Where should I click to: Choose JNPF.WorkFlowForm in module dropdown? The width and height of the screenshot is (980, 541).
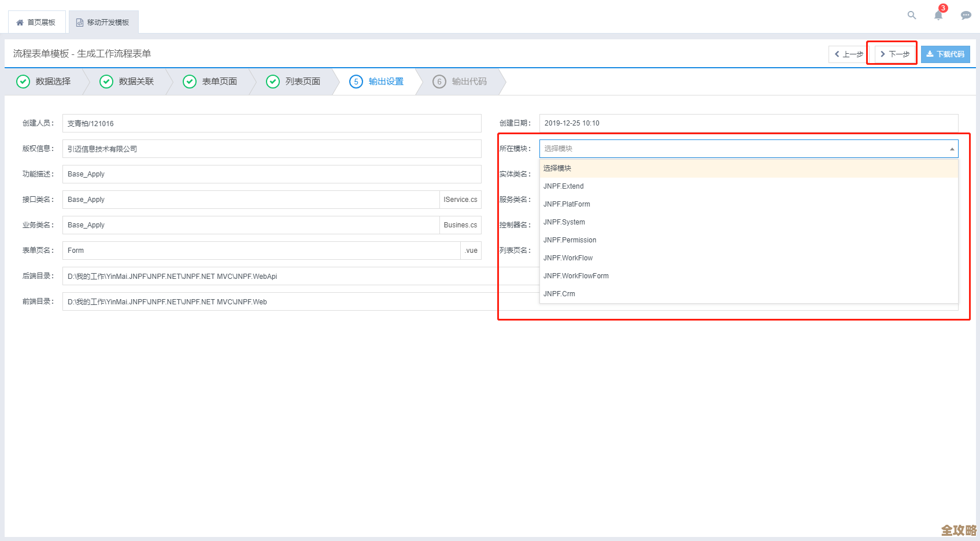click(x=576, y=276)
